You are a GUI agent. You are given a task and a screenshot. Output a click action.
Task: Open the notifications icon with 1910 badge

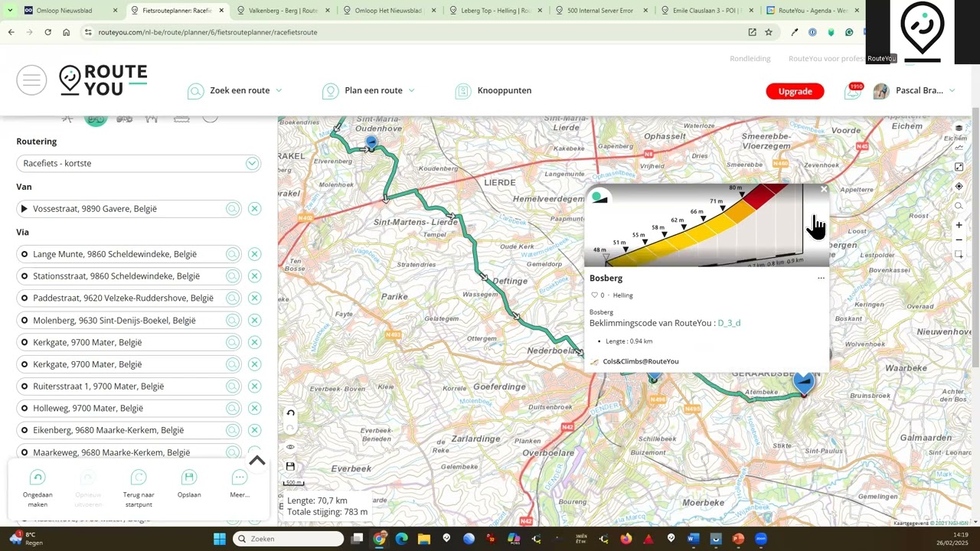(853, 91)
